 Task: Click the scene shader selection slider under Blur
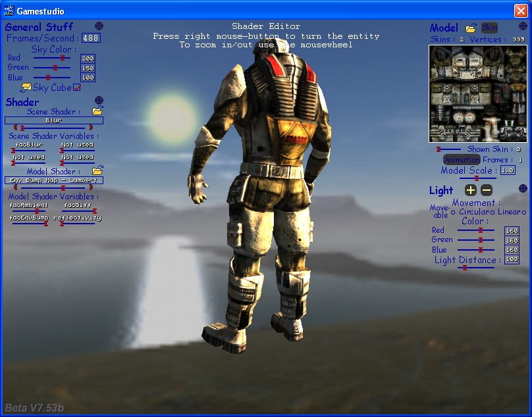(x=53, y=128)
